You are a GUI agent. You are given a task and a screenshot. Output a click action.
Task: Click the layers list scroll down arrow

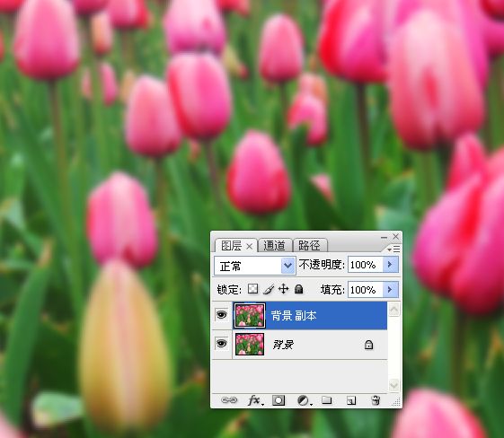(x=394, y=384)
